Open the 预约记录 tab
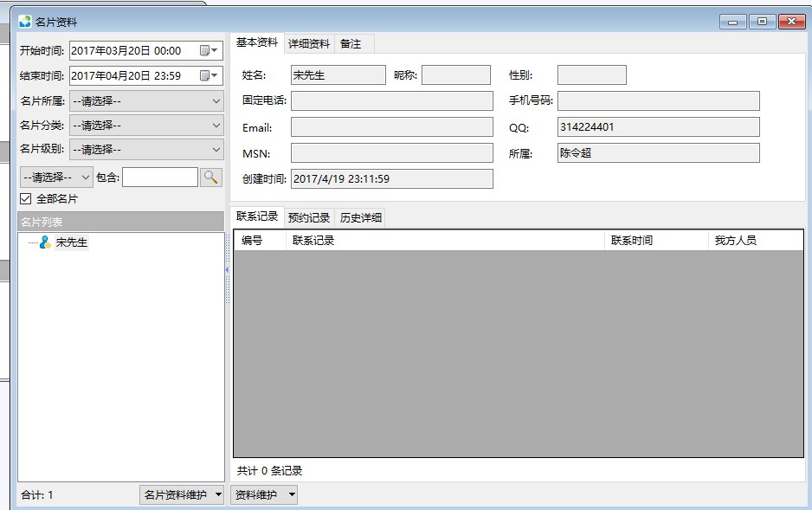This screenshot has height=510, width=812. coord(309,217)
